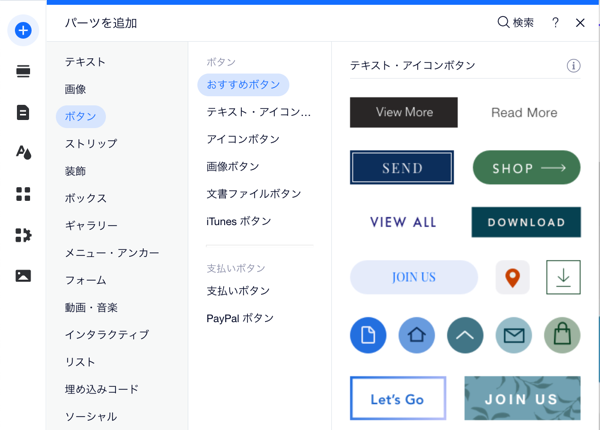The width and height of the screenshot is (600, 430).
Task: Choose the 文書ファイルボタン subcategory
Action: point(254,194)
